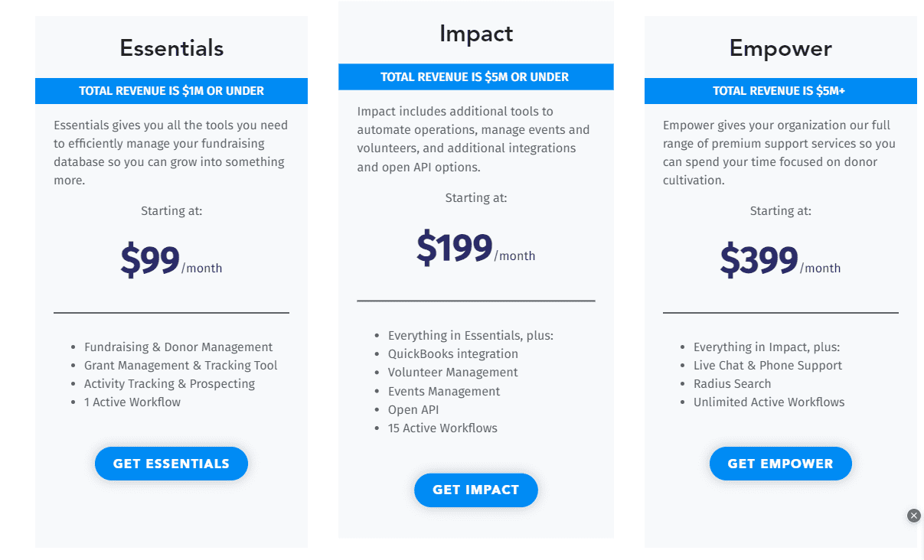Click the Radius Search feature entry
924x560 pixels.
[x=732, y=383]
